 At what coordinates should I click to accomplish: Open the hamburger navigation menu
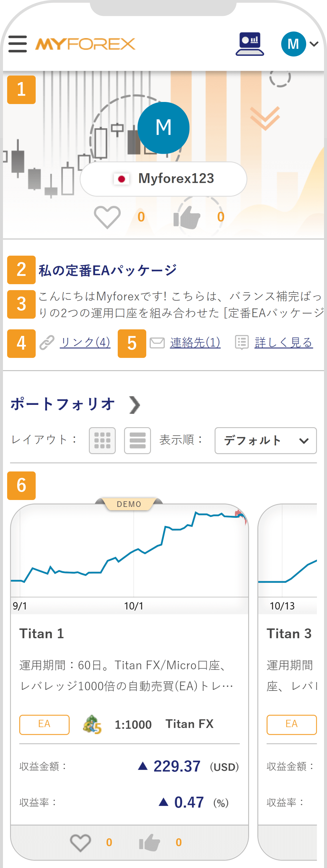click(18, 43)
